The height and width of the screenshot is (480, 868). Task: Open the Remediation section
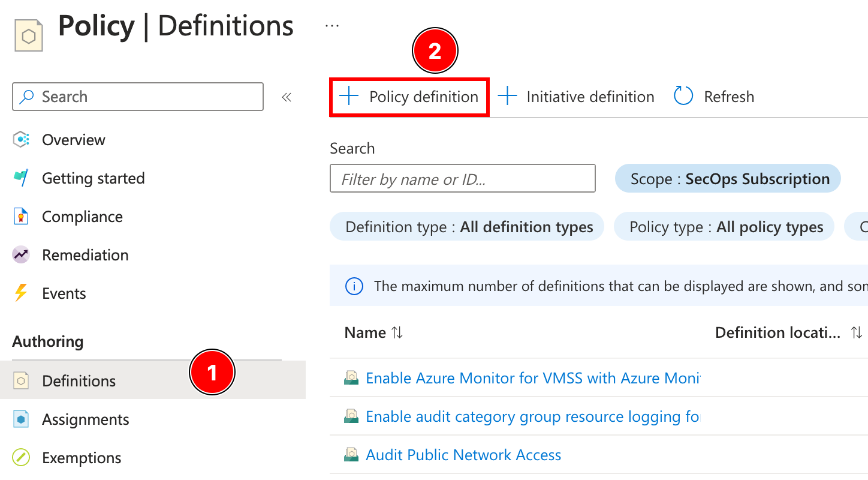pyautogui.click(x=85, y=254)
